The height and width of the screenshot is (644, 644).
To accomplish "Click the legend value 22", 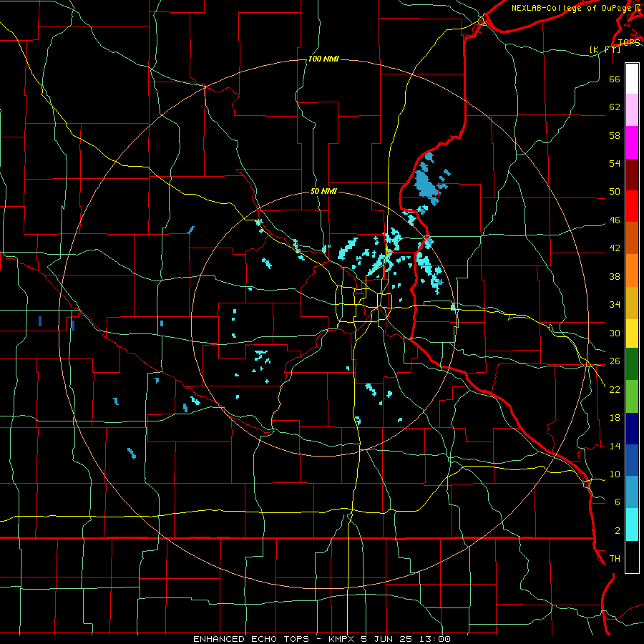I will coord(615,389).
